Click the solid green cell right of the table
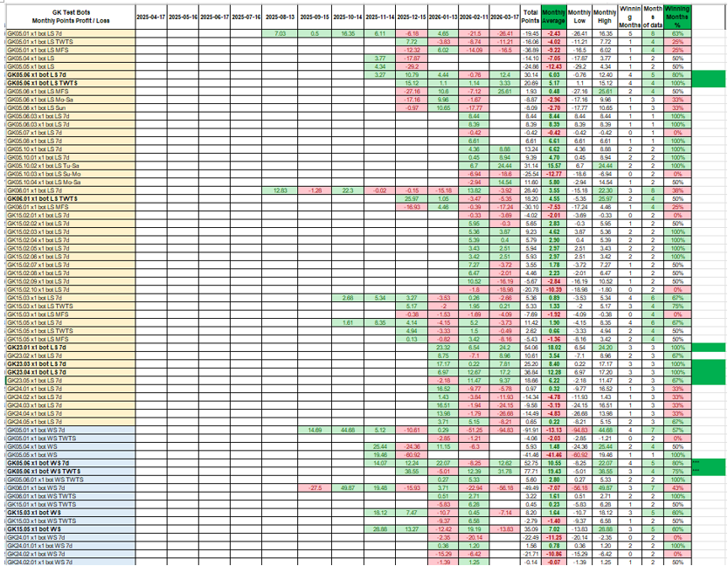This screenshot has width=728, height=566. [x=708, y=79]
